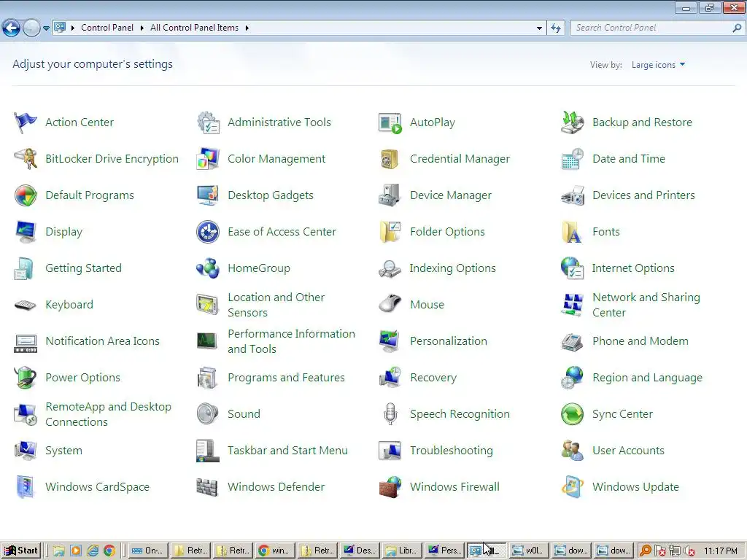Open the Internet Options globe icon
Screen dimensions: 747x560
tap(573, 268)
